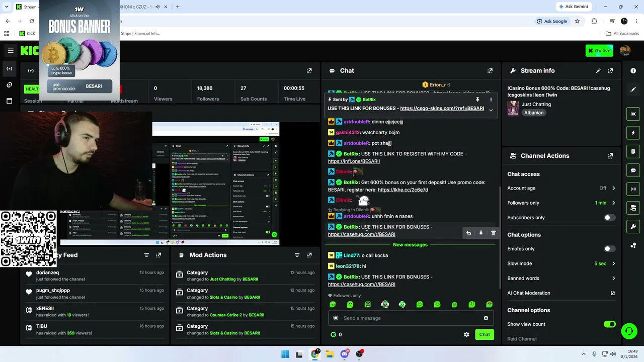Open Followers only duration settings

click(561, 203)
